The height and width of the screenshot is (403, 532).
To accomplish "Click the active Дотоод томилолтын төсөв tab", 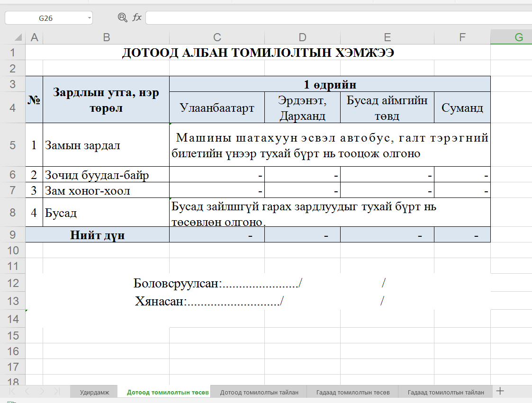I will [x=168, y=392].
